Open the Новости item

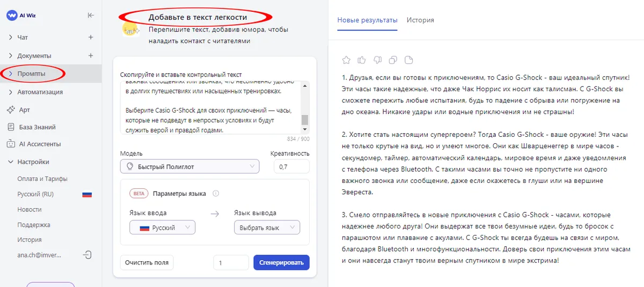[x=29, y=209]
